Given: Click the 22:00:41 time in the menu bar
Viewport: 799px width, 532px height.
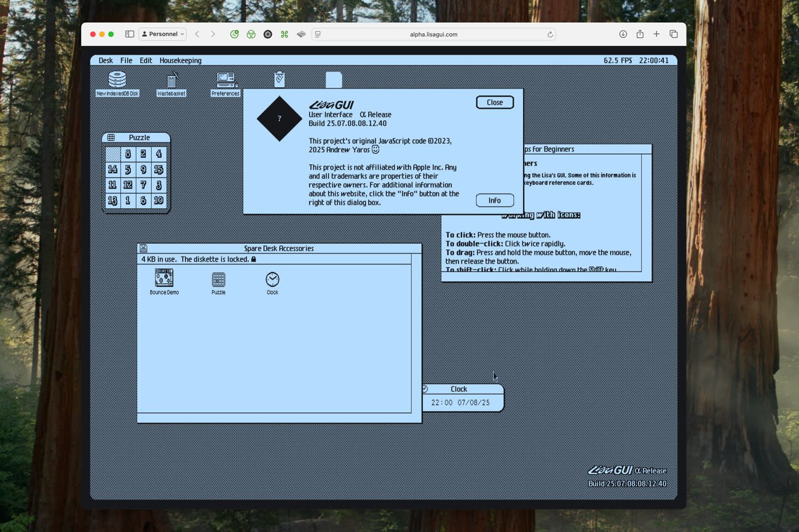Looking at the screenshot, I should (x=653, y=60).
